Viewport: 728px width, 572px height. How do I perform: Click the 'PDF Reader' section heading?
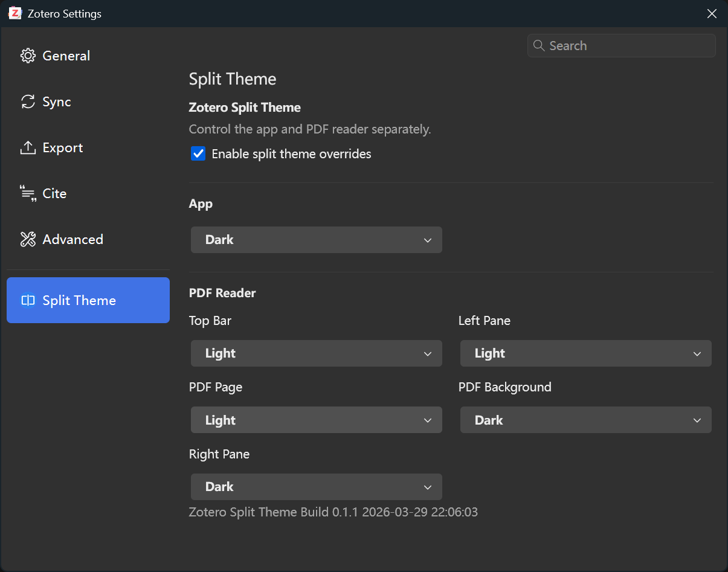click(222, 293)
